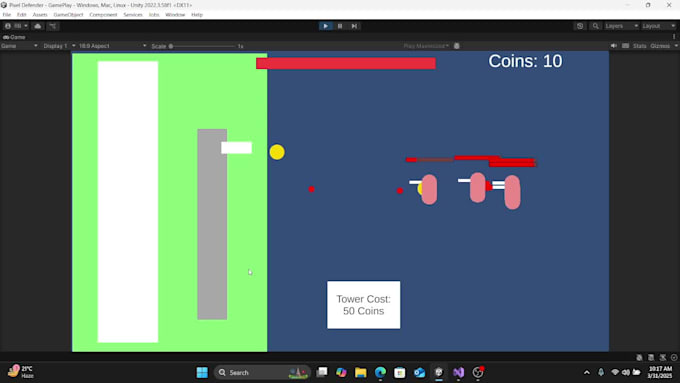The height and width of the screenshot is (383, 680).
Task: Open the weather widget showing Haze
Action: tap(21, 372)
